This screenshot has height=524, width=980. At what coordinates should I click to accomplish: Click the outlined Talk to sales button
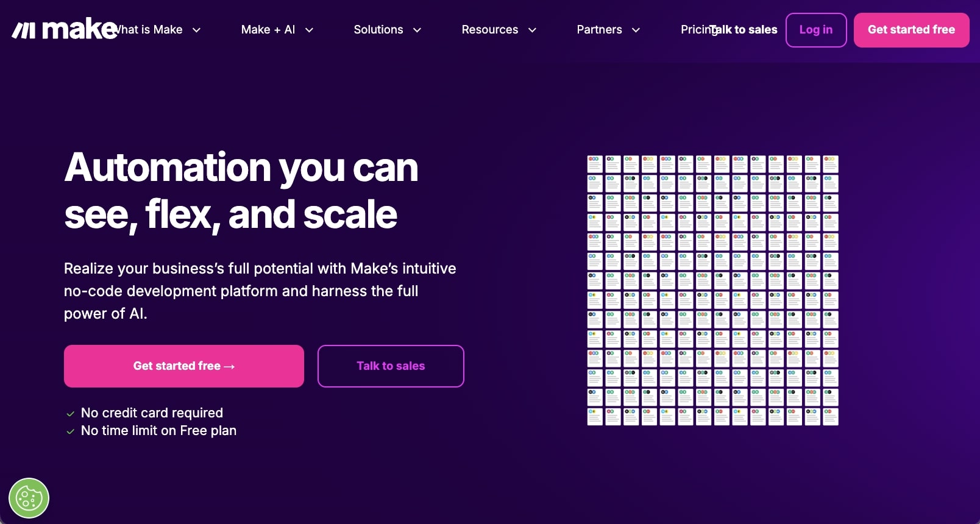tap(391, 366)
